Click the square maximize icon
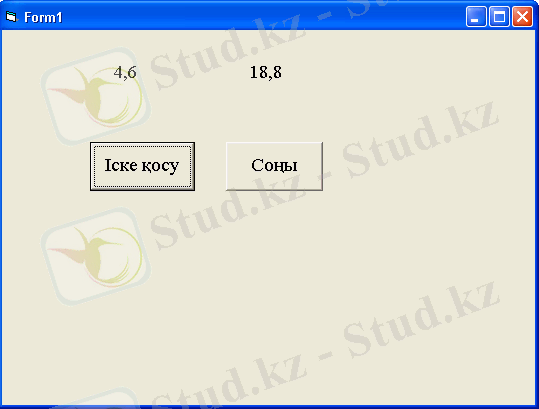This screenshot has width=539, height=409. [499, 16]
